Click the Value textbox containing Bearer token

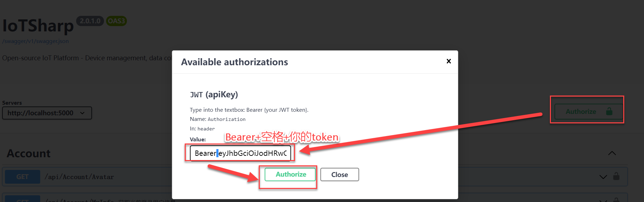click(x=240, y=153)
